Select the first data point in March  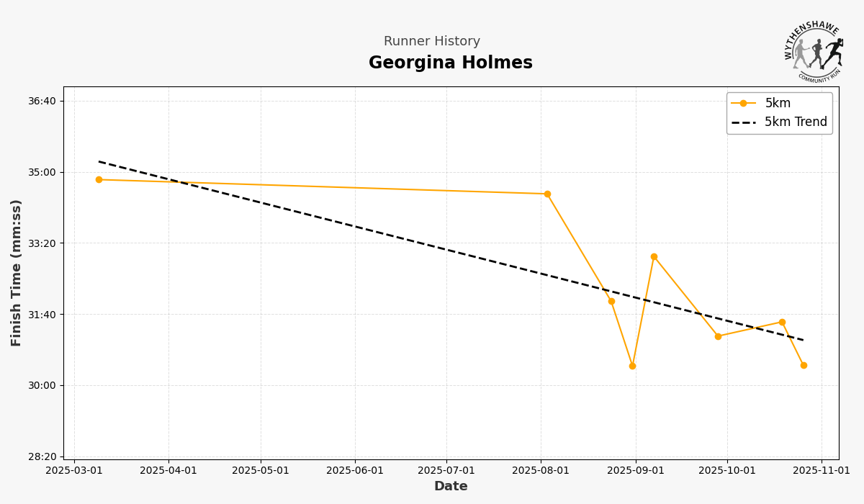pos(99,180)
